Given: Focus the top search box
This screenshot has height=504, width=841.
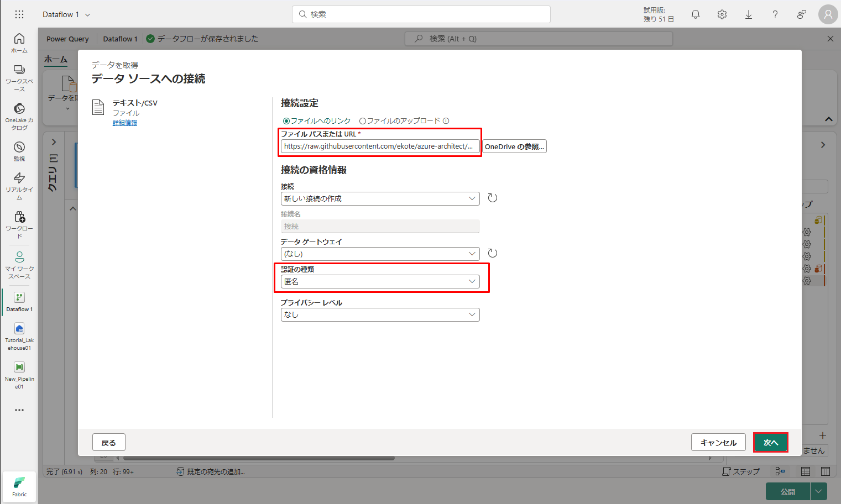Looking at the screenshot, I should pyautogui.click(x=421, y=14).
